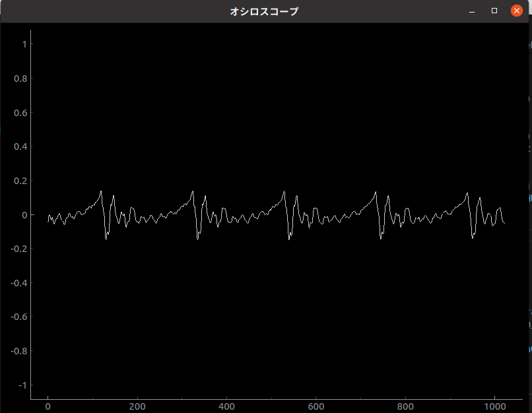Click the y-axis 0.6 label
This screenshot has height=413, width=532.
pos(20,113)
